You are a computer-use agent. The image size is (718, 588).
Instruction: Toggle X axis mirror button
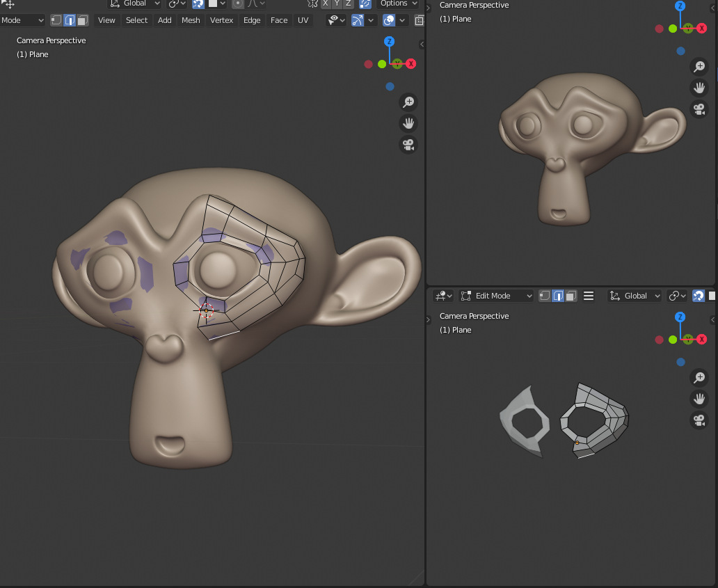(325, 3)
